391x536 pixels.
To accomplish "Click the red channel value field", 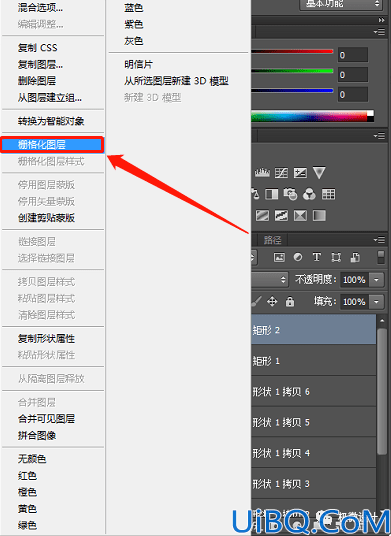I will coord(353,55).
